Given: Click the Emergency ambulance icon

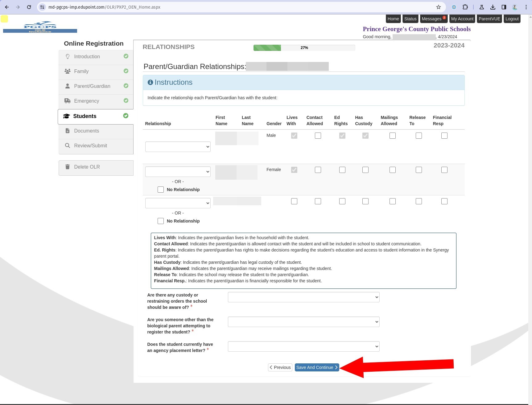Looking at the screenshot, I should pyautogui.click(x=67, y=101).
